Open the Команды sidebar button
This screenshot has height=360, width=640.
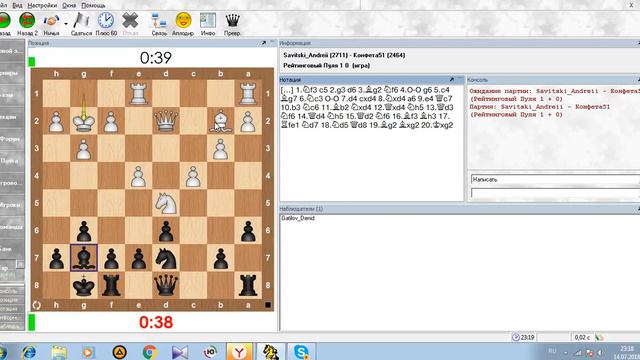click(x=11, y=227)
